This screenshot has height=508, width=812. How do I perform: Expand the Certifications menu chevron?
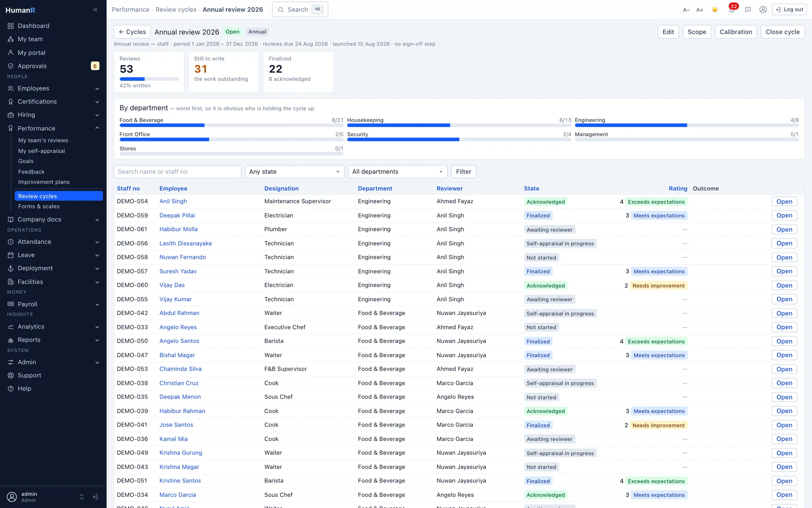(97, 102)
